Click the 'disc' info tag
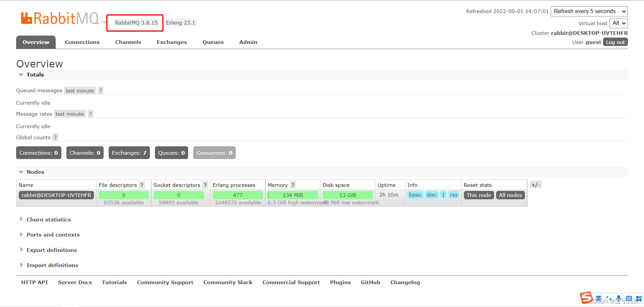 click(432, 195)
